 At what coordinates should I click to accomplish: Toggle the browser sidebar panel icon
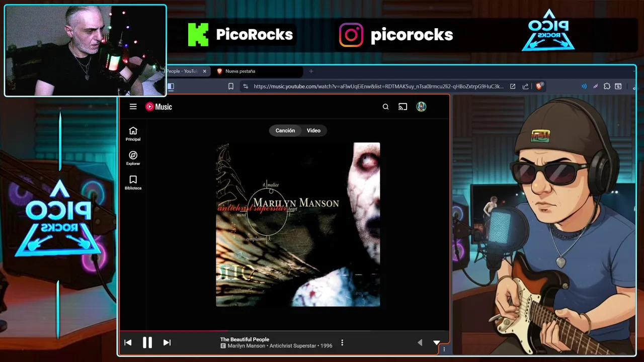click(171, 86)
